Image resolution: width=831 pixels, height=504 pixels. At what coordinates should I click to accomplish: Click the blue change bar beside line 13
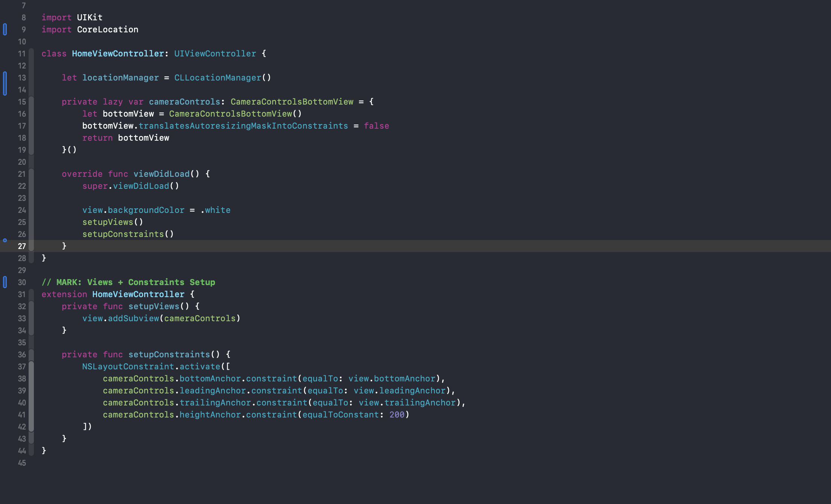[5, 83]
